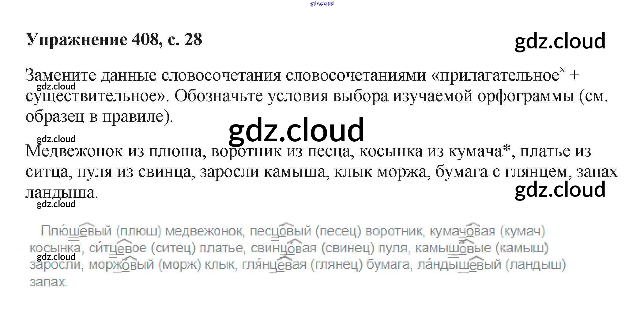The image size is (644, 321).
Task: Click the capitalized word "Медвежонок" in the task
Action: pos(74,151)
